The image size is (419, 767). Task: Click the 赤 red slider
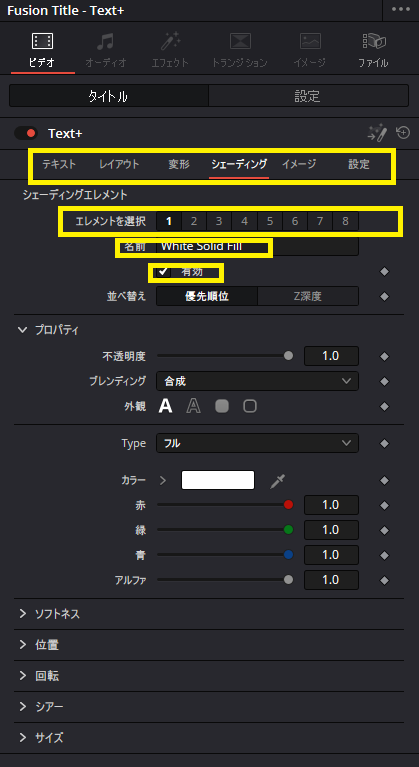pyautogui.click(x=225, y=505)
